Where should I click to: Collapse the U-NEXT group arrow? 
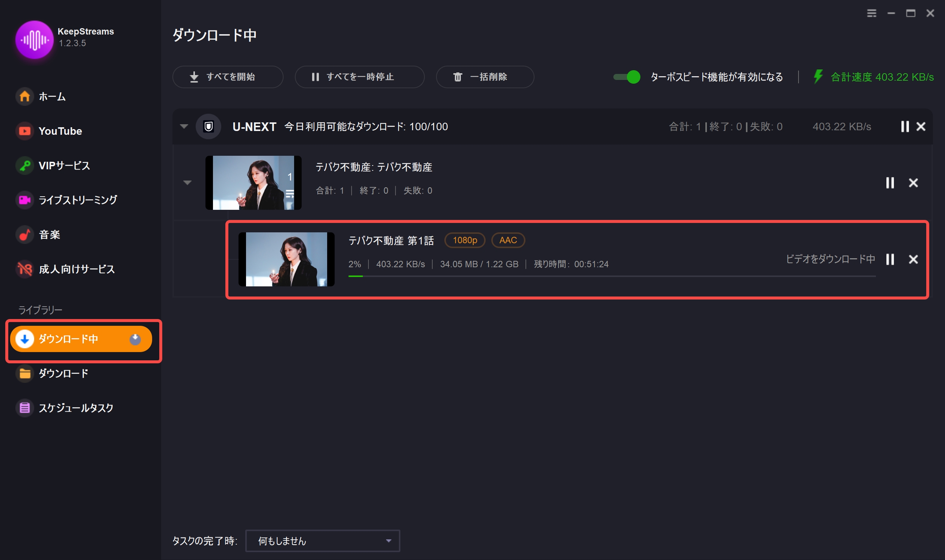(184, 126)
